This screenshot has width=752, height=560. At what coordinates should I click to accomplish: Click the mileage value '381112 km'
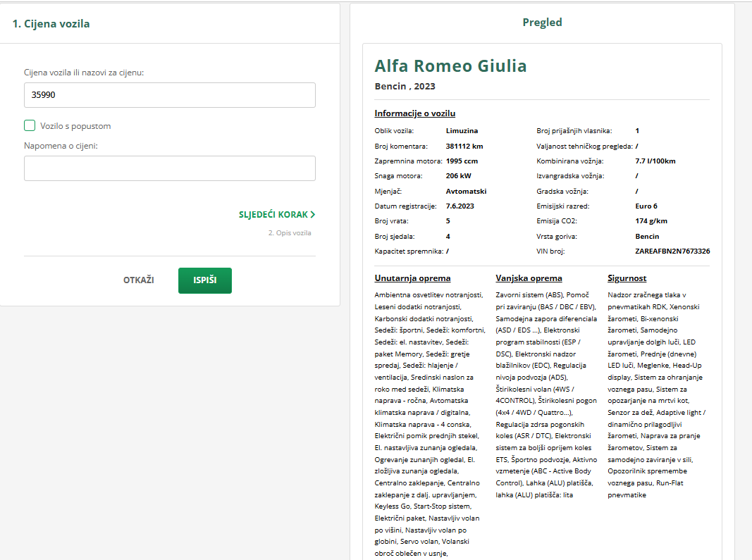coord(464,147)
